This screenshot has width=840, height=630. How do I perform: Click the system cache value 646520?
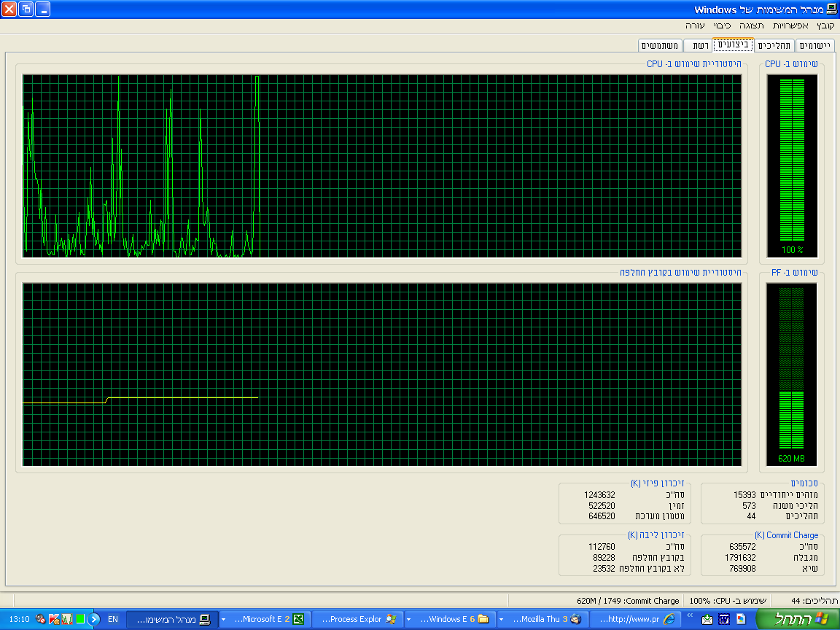coord(602,516)
